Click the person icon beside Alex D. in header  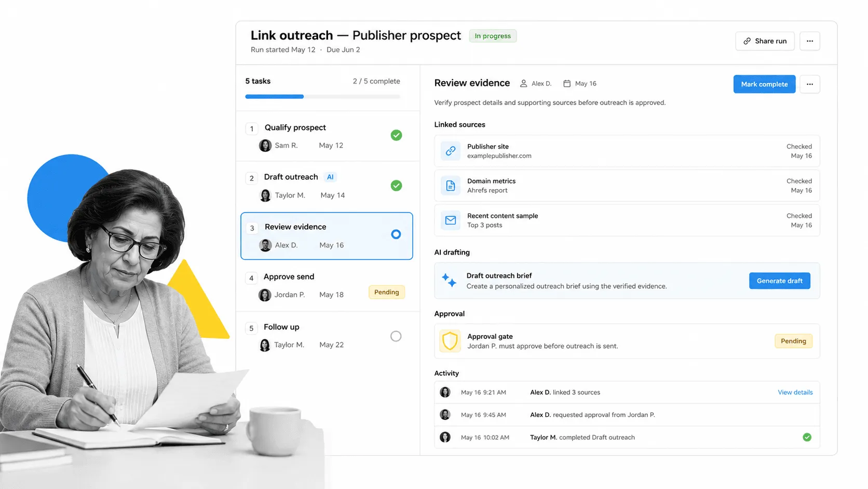click(x=523, y=84)
